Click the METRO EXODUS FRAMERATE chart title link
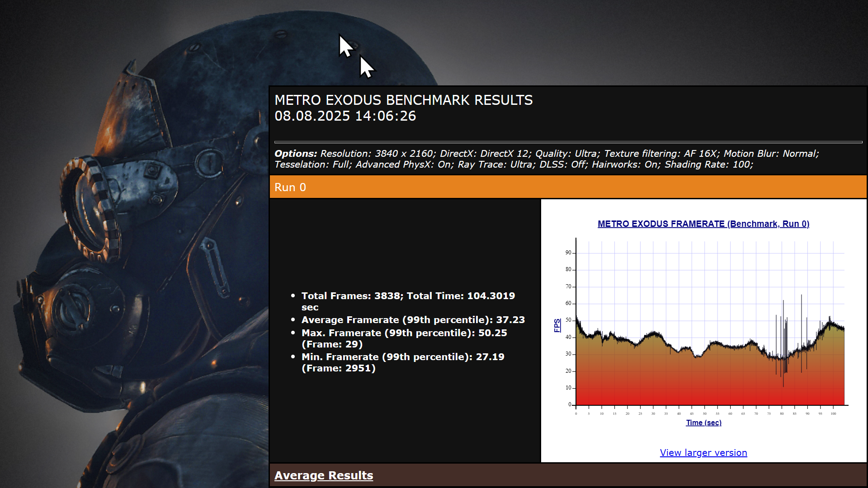868x488 pixels. click(703, 224)
